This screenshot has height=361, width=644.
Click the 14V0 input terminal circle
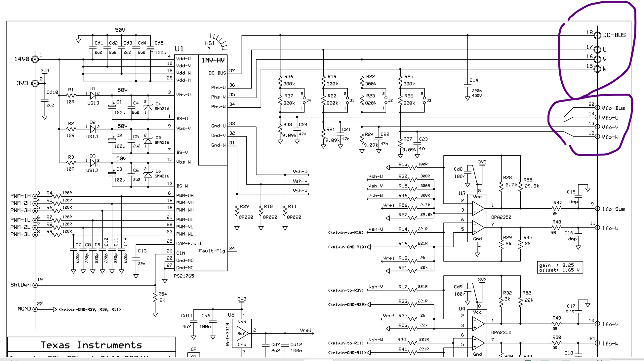point(35,59)
